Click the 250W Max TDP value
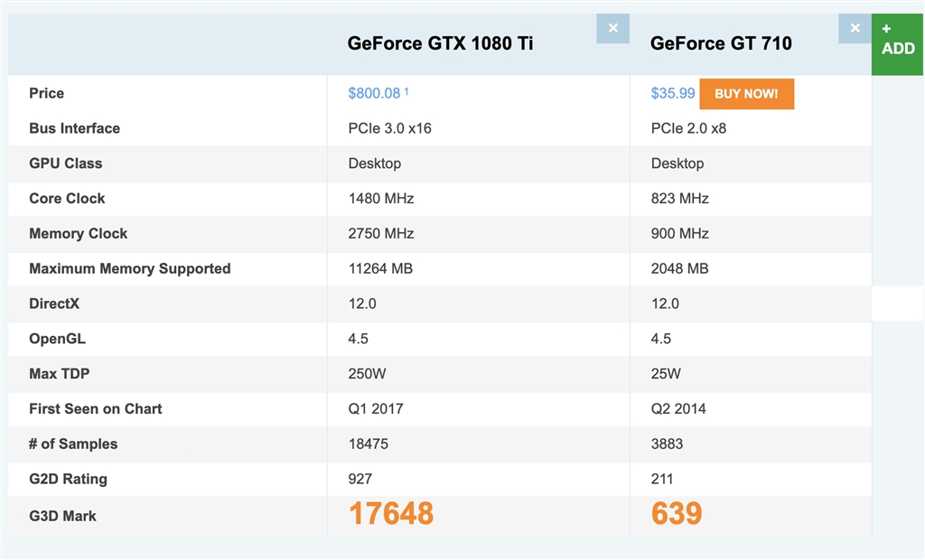 (367, 373)
